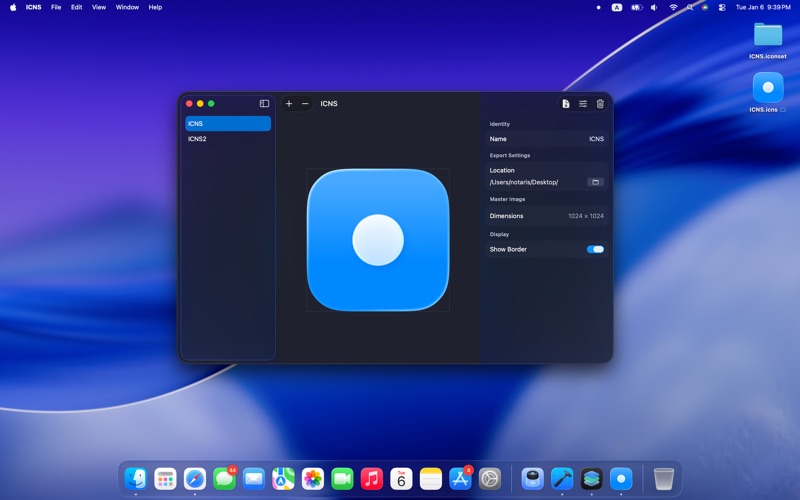Open Preview app from the dock
800x500 pixels.
[532, 479]
